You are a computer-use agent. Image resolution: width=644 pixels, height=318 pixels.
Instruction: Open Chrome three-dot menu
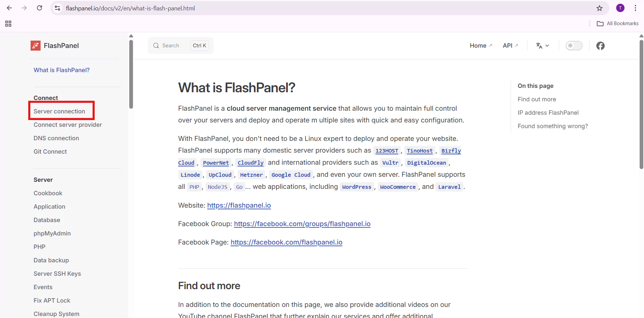click(x=635, y=8)
